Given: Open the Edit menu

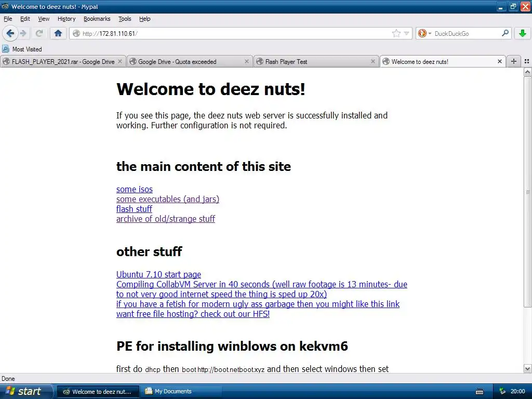Looking at the screenshot, I should point(25,19).
